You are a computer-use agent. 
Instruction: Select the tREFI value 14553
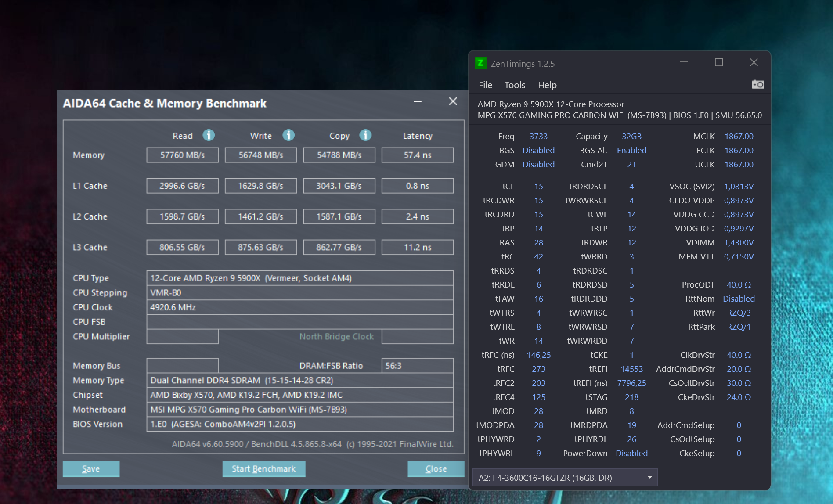[631, 369]
